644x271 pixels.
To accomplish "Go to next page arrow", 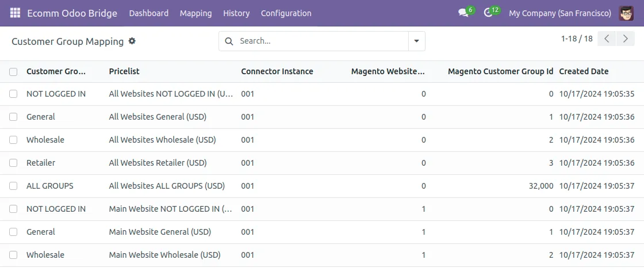I will pos(626,39).
